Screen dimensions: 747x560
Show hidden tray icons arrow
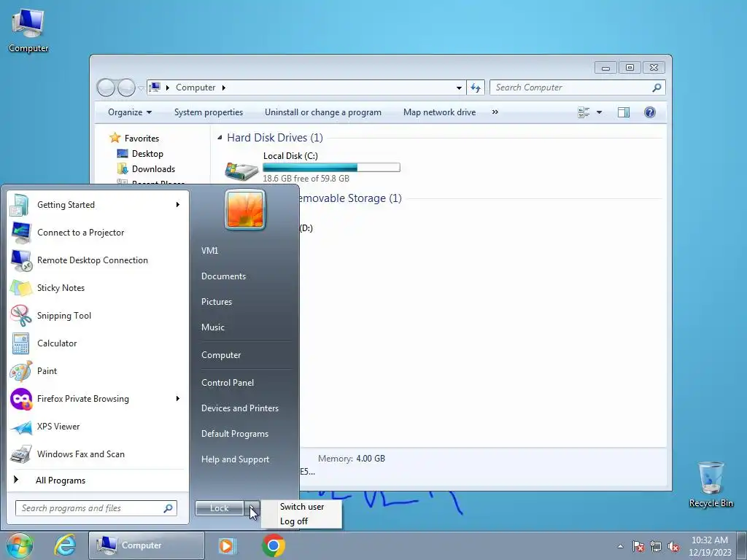point(620,546)
